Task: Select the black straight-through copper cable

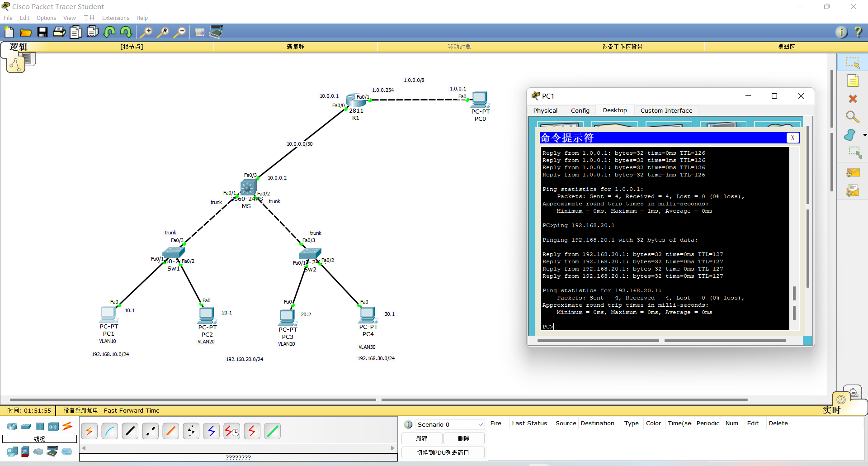Action: pyautogui.click(x=130, y=431)
